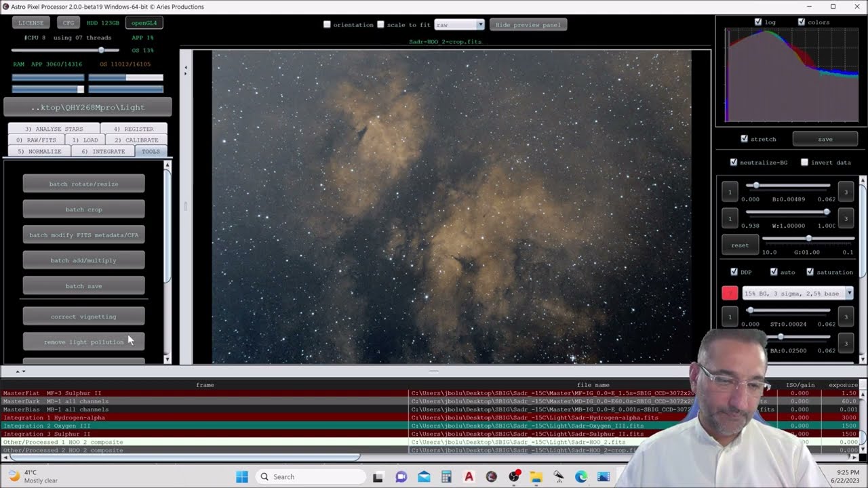Toggle the DDP checkbox

pos(734,272)
